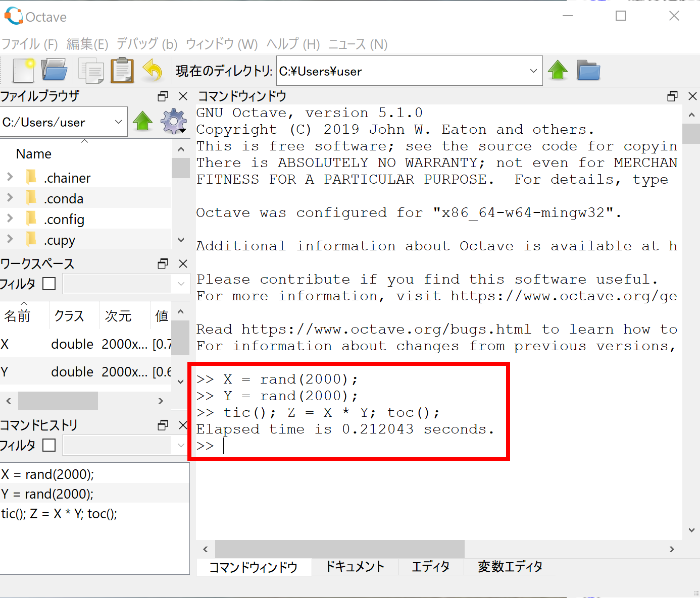This screenshot has height=598, width=700.
Task: Open the C:/Users/user path dropdown in file browser
Action: pos(118,122)
